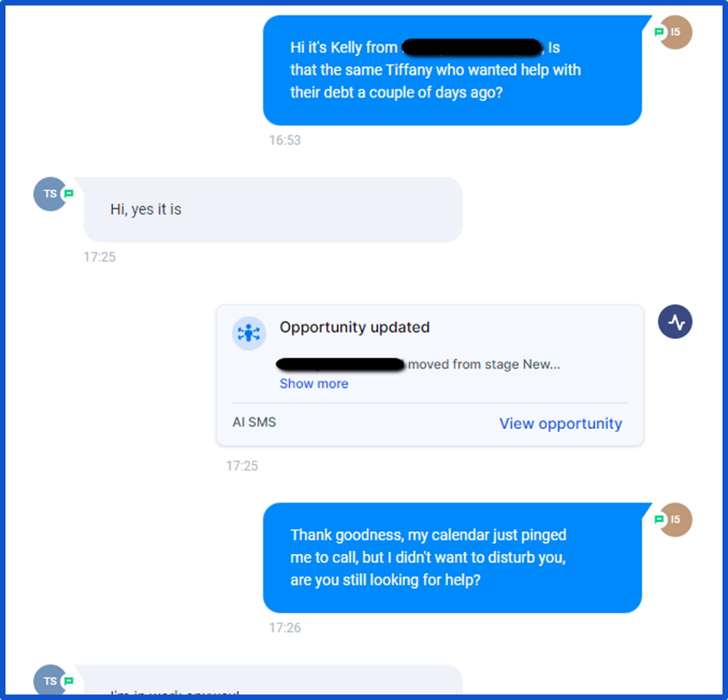Click the TS avatar next to "Hi, yes it is"
Image resolution: width=728 pixels, height=700 pixels.
point(50,194)
